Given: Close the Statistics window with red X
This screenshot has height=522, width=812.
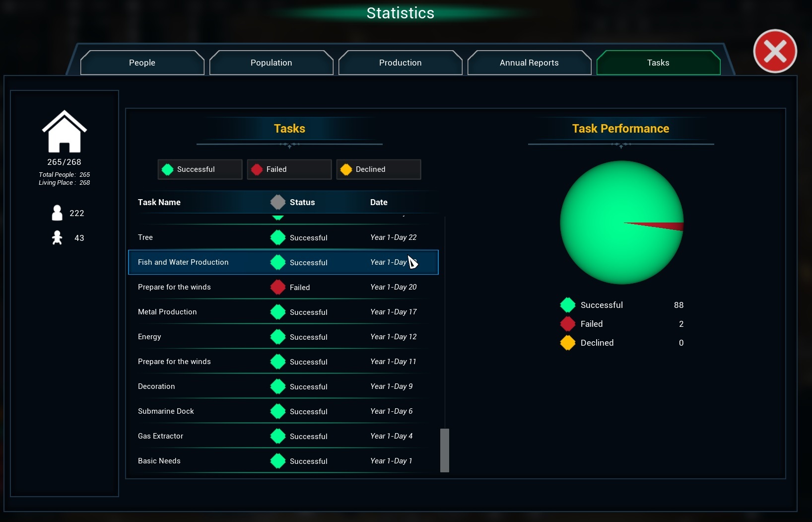Looking at the screenshot, I should pyautogui.click(x=775, y=51).
